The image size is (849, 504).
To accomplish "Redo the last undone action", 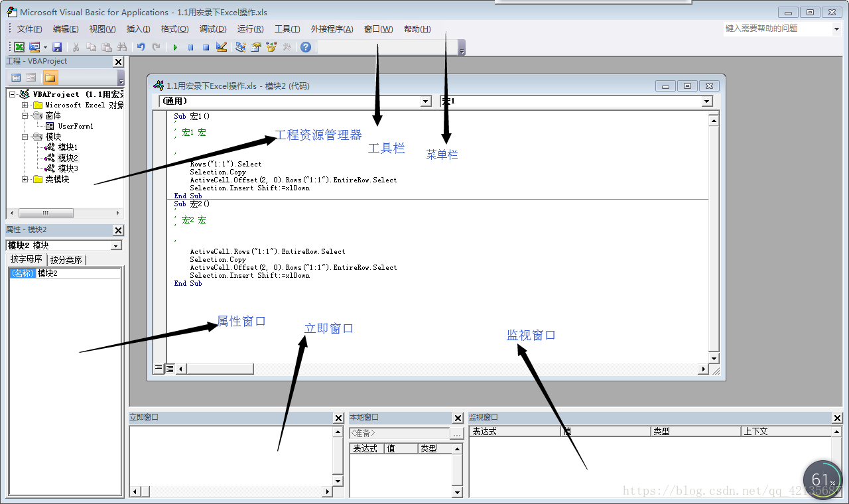I will point(156,47).
